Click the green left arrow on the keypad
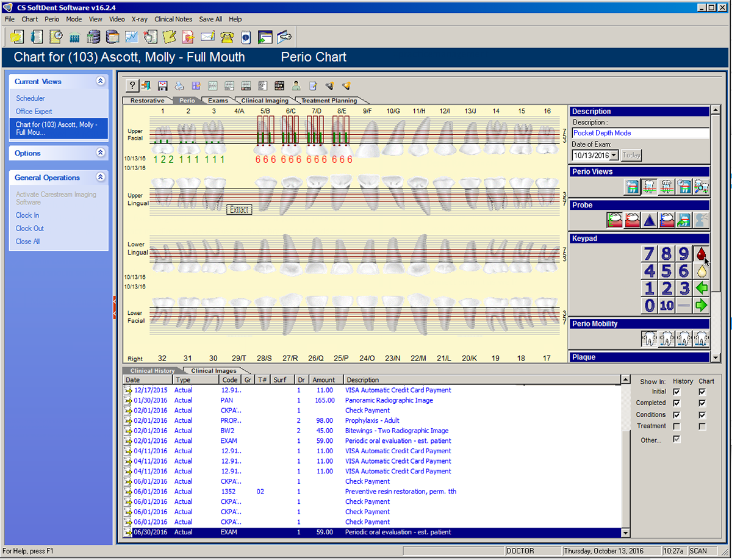 701,288
